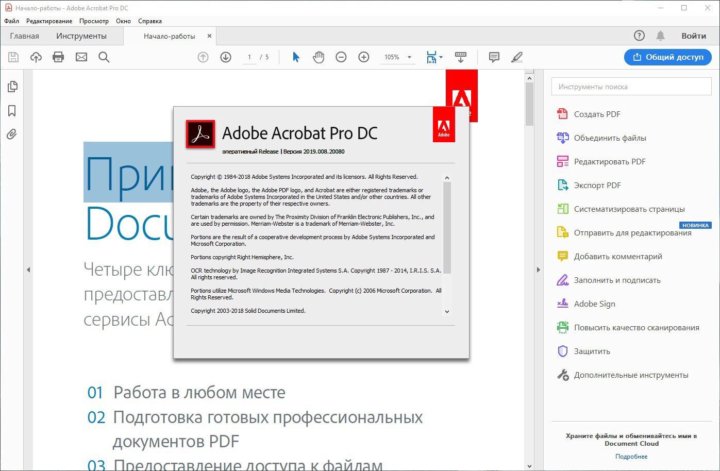Open the Справка menu
Screen dimensions: 720x471
[x=150, y=21]
